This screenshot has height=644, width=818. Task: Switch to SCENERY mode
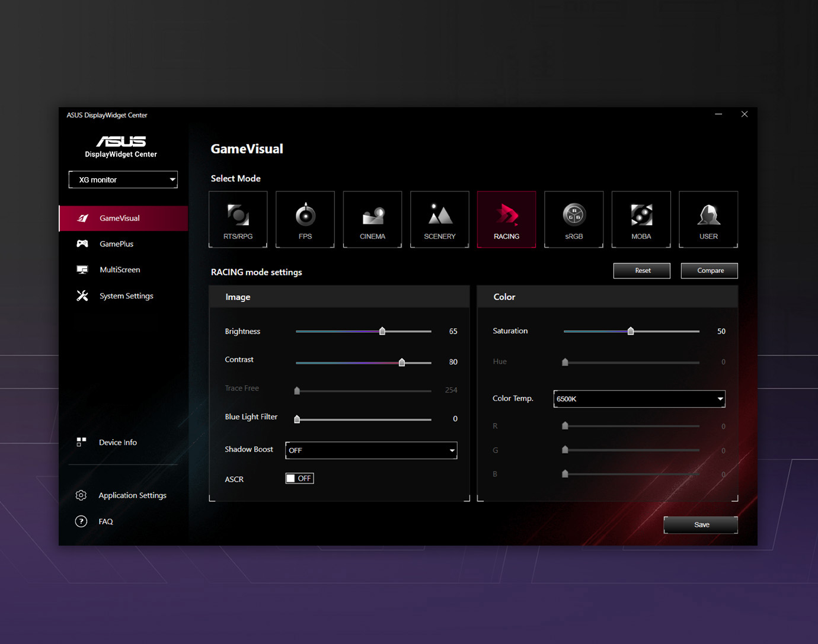click(439, 219)
